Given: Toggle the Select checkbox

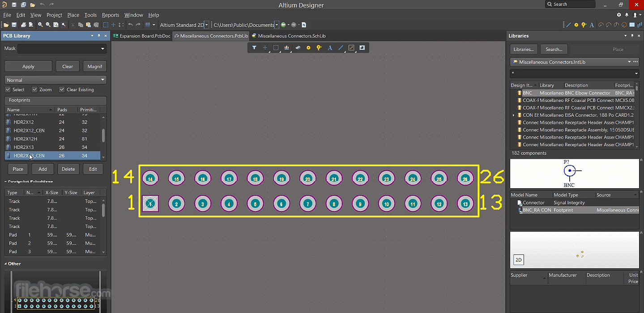Looking at the screenshot, I should coord(9,89).
